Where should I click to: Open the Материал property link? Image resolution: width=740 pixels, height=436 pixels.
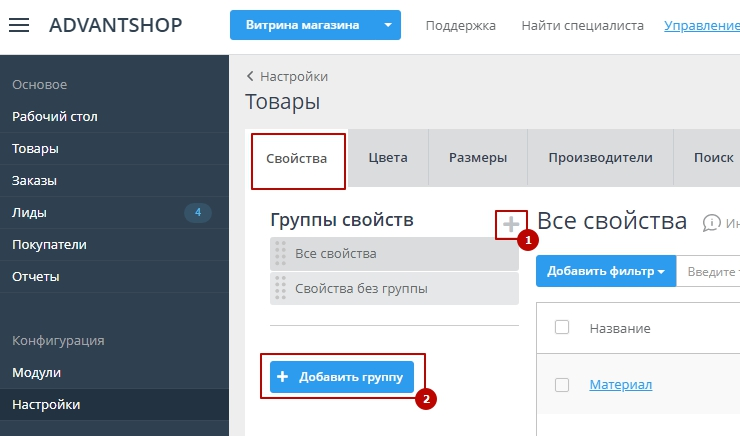tap(620, 384)
